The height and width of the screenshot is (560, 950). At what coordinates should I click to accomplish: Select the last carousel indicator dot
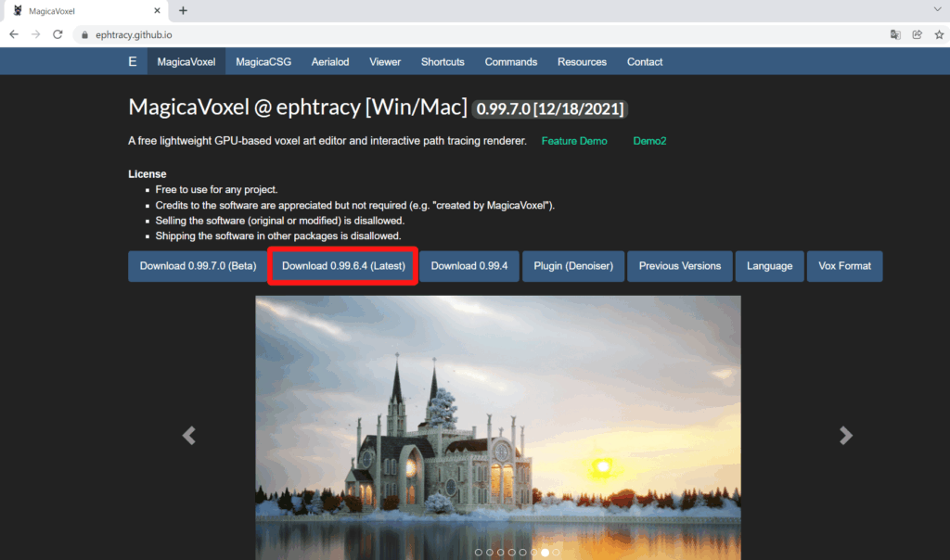pyautogui.click(x=557, y=553)
